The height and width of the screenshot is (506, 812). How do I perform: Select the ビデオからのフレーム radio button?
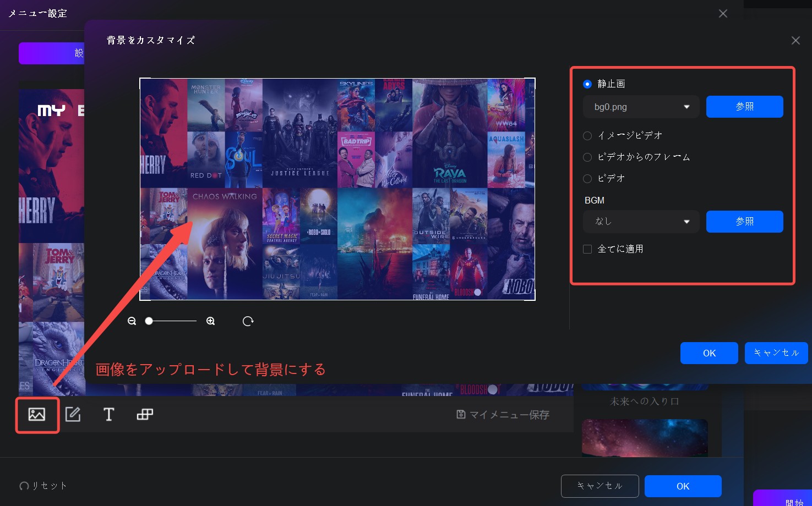(x=587, y=157)
